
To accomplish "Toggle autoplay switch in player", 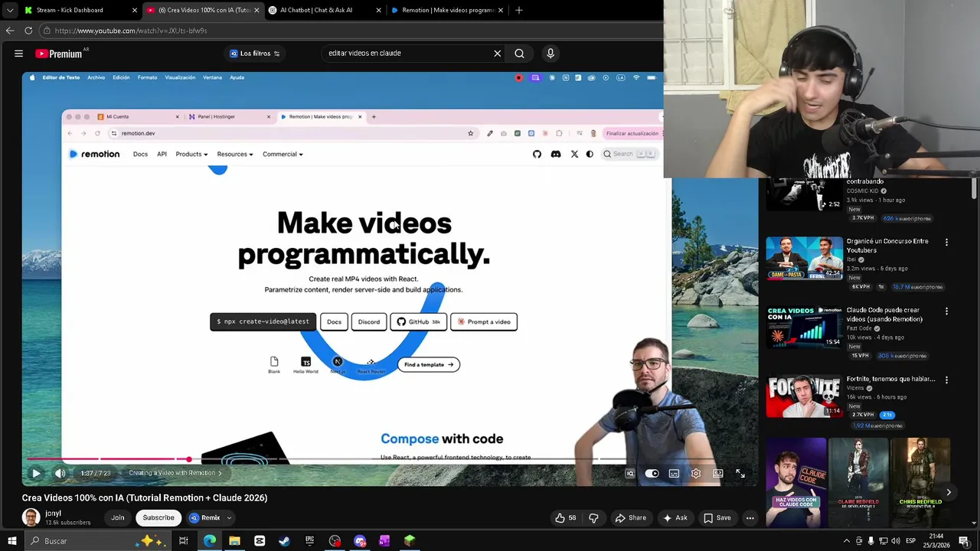I will pos(652,474).
